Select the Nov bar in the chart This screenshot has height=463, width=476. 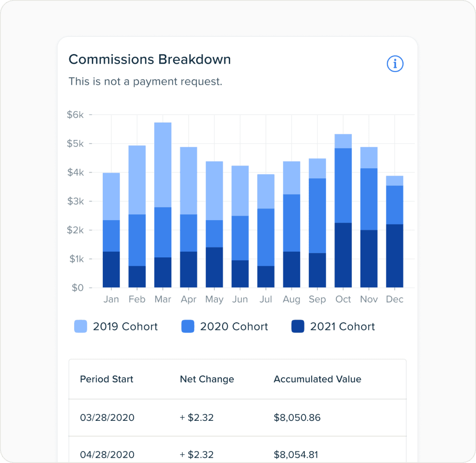[369, 217]
